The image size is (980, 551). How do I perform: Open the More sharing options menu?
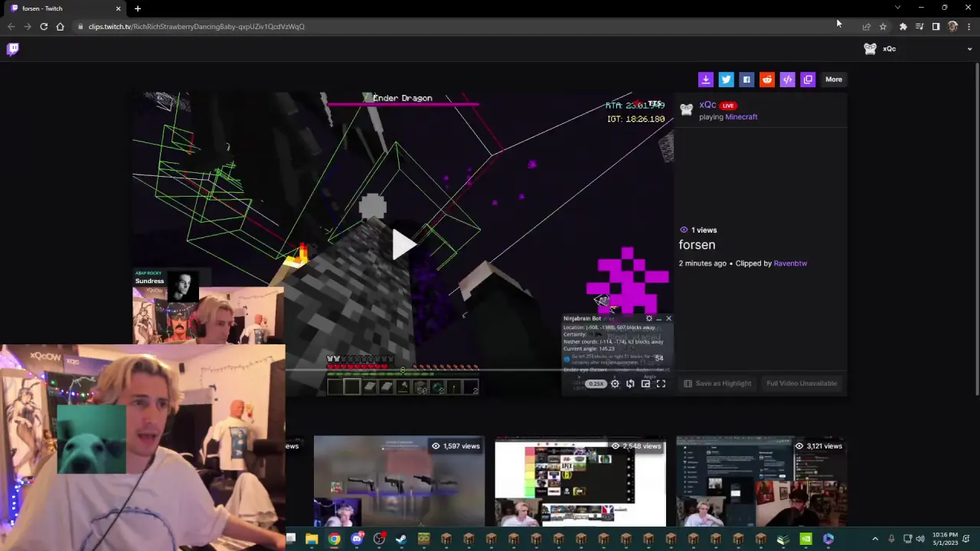click(834, 79)
